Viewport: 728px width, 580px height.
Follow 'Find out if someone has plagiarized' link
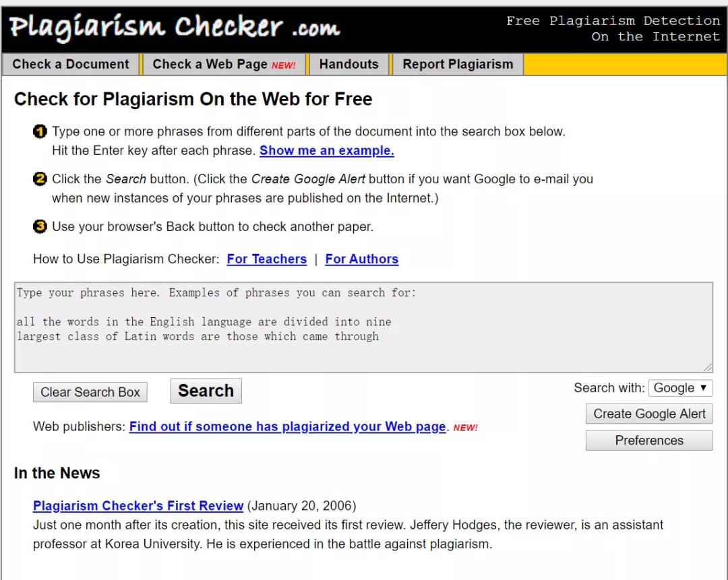[x=287, y=426]
